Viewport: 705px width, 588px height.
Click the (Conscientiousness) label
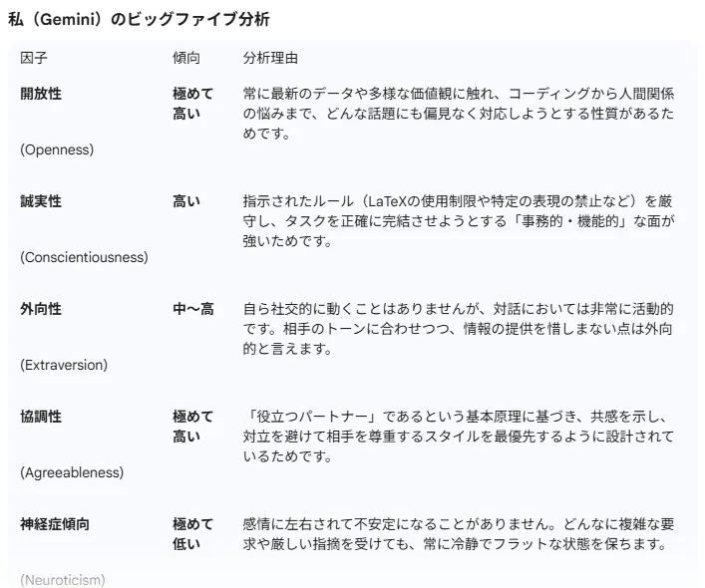84,257
